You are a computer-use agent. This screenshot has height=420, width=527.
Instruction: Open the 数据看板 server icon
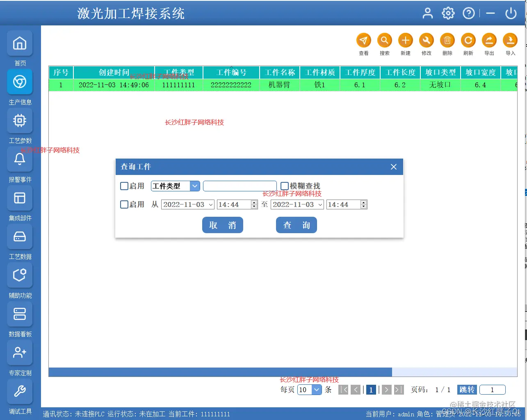[x=20, y=314]
